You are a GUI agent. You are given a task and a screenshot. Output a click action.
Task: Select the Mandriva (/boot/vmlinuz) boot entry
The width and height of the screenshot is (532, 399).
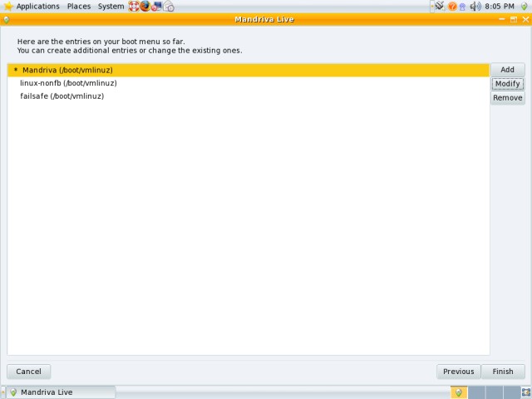point(249,70)
